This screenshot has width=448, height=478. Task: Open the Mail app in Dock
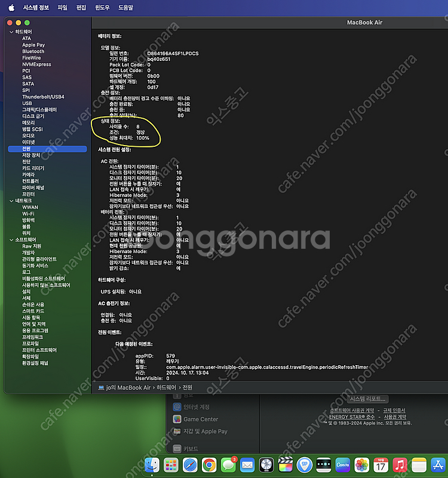(x=247, y=465)
